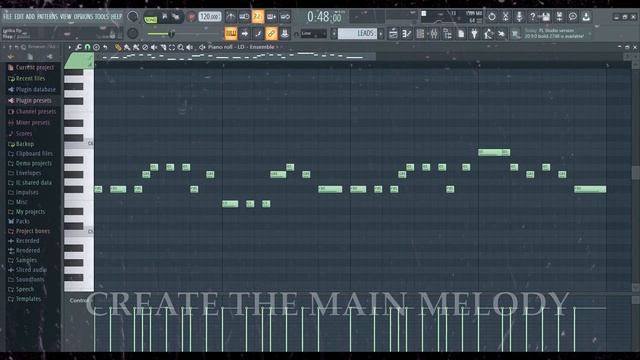Screen dimensions: 640x360
Task: Toggle loop recording
Action: tap(285, 17)
